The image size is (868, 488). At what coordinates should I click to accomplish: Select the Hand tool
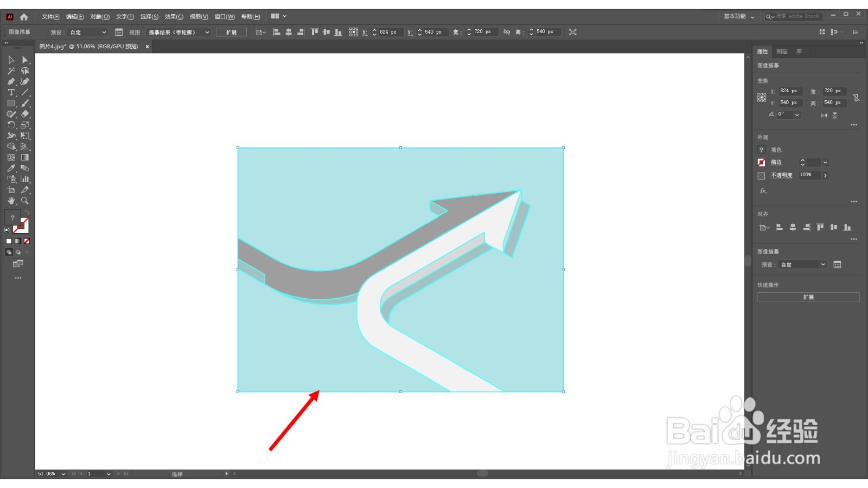[x=11, y=201]
